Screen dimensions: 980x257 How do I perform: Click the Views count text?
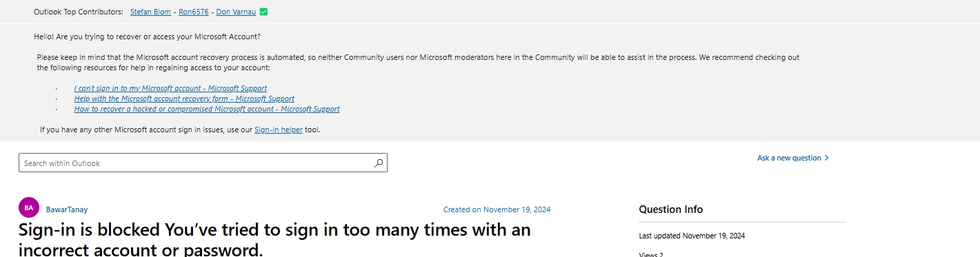click(x=651, y=254)
